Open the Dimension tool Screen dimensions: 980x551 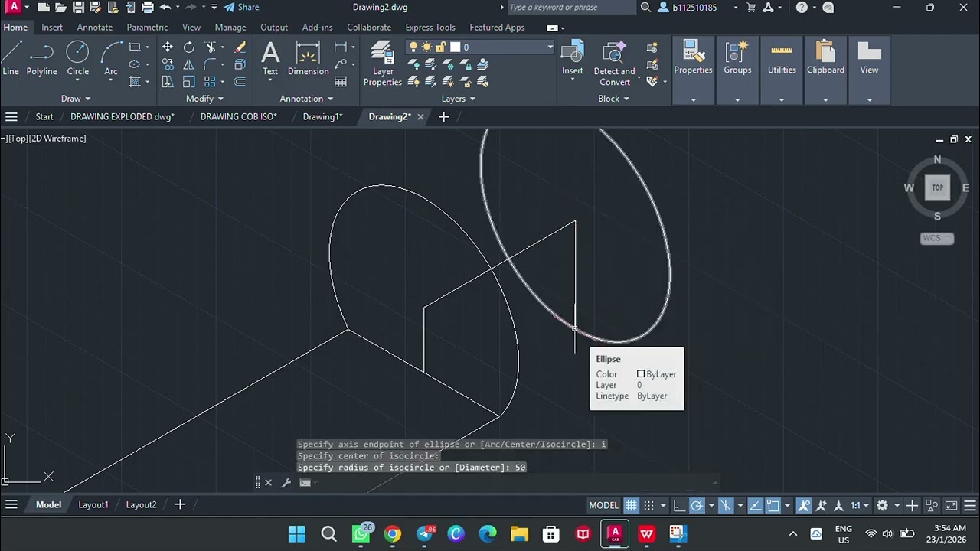pyautogui.click(x=308, y=58)
